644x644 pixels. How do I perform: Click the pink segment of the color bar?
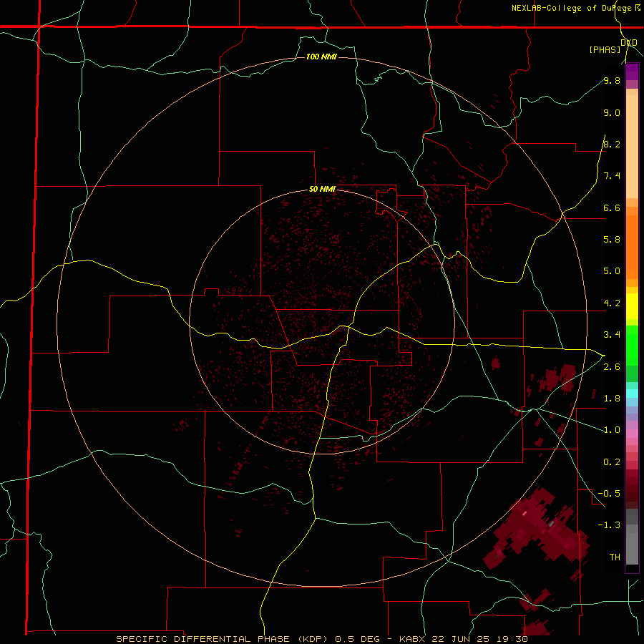click(632, 434)
